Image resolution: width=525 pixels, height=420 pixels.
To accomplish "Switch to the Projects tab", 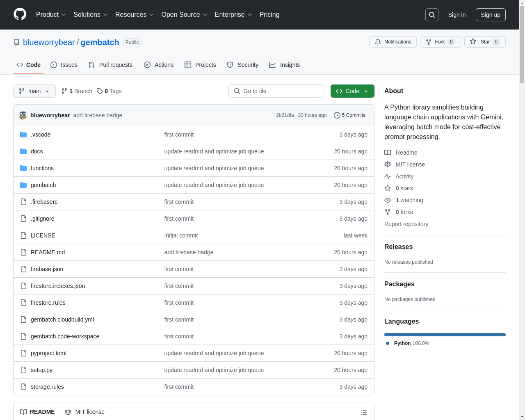I will (x=200, y=65).
